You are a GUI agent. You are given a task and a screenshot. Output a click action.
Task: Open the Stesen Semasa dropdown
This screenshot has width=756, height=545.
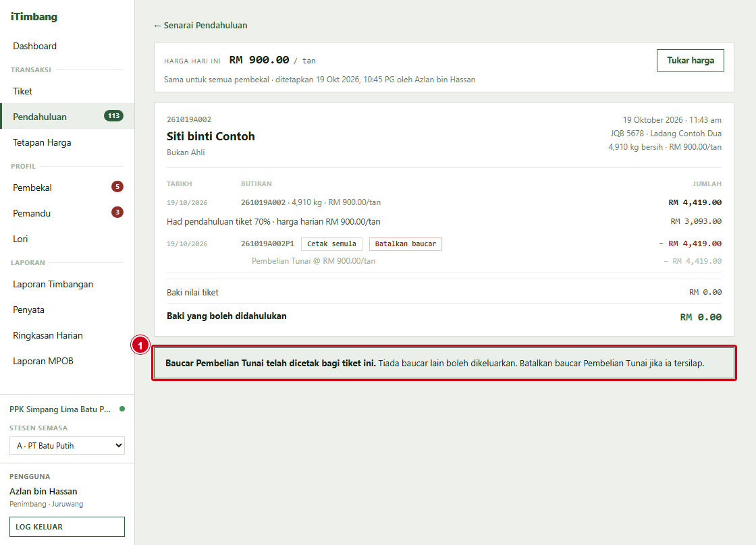point(67,446)
